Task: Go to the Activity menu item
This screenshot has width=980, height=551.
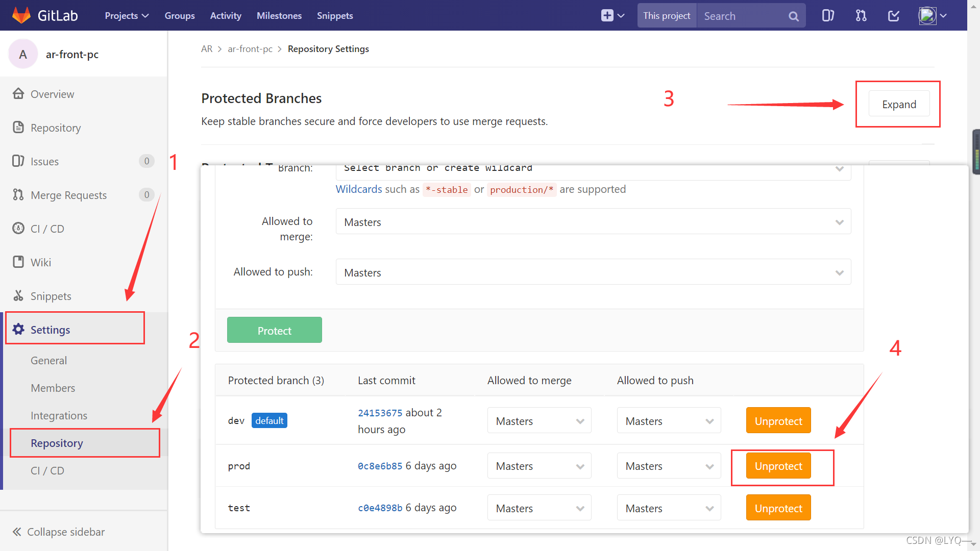Action: (x=226, y=15)
